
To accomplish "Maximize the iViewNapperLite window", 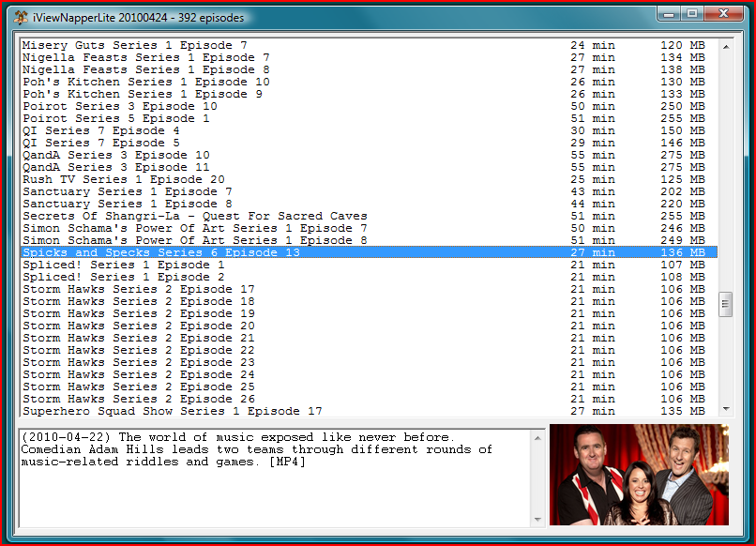I will click(692, 14).
